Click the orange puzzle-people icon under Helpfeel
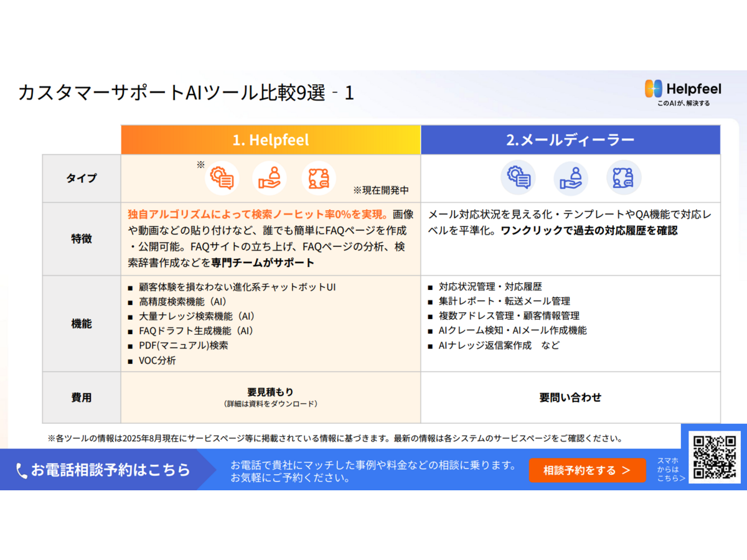Screen dimensions: 747x560 pos(319,178)
